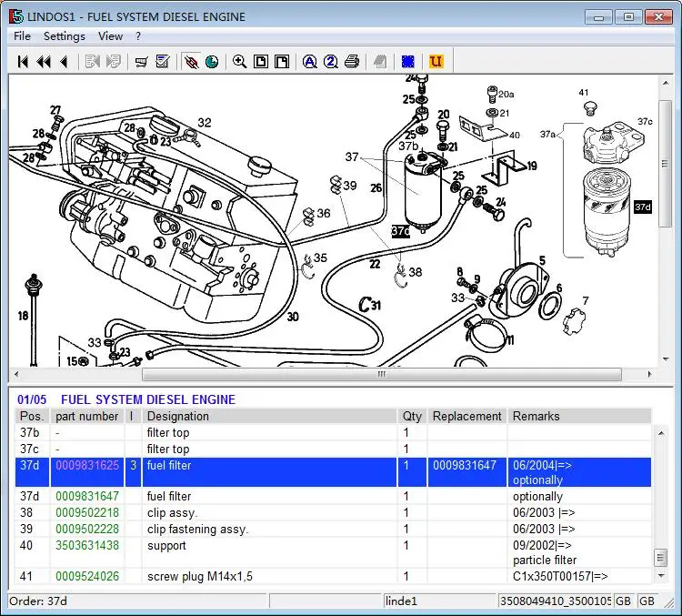Click part label 18 in the diagram

[x=23, y=316]
